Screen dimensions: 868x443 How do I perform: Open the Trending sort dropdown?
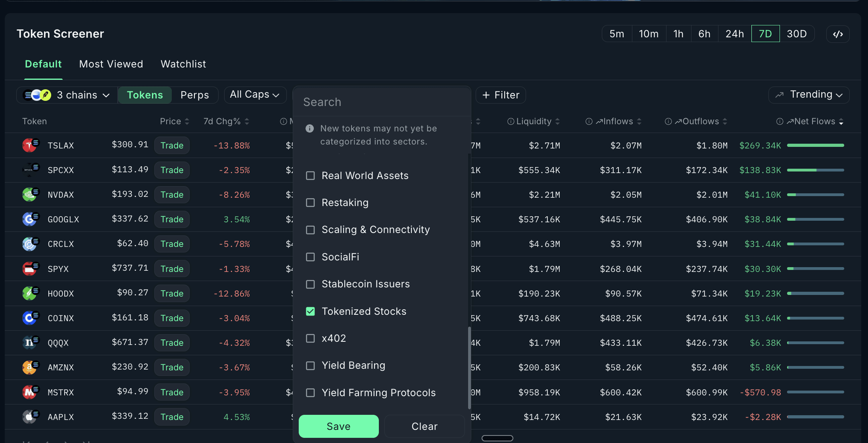pos(809,95)
